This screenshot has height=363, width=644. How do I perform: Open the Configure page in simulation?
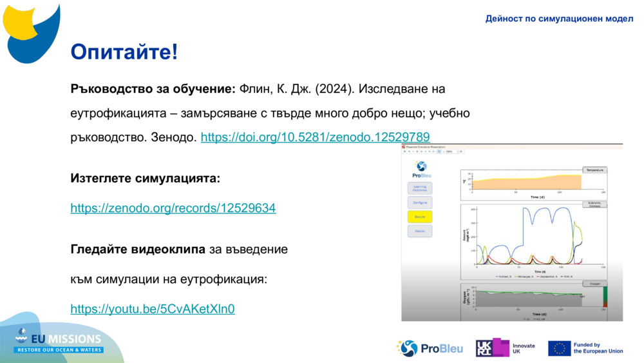coord(420,202)
